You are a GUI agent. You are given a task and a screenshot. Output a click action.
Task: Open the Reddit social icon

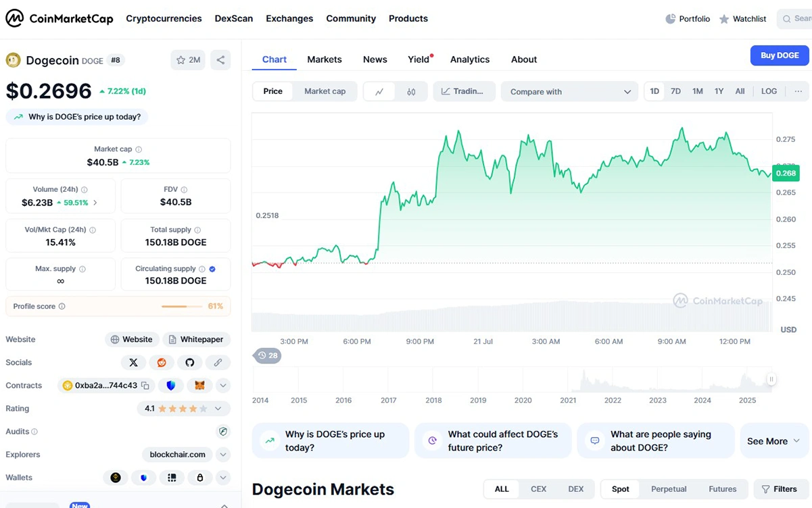[162, 363]
